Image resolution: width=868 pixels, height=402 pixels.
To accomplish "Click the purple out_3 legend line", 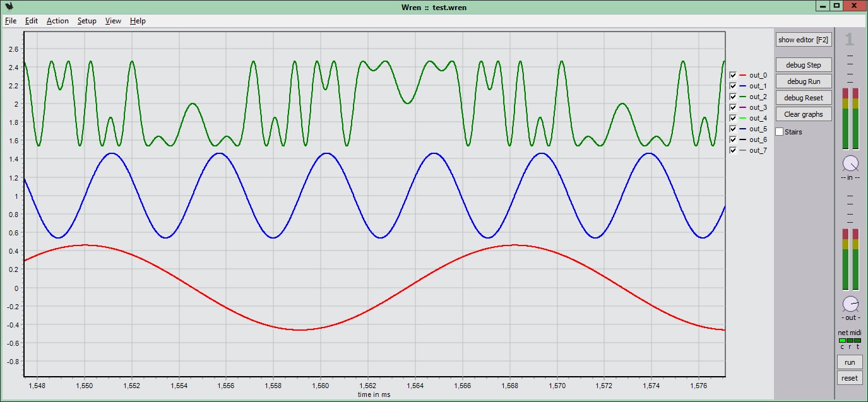I will (742, 107).
